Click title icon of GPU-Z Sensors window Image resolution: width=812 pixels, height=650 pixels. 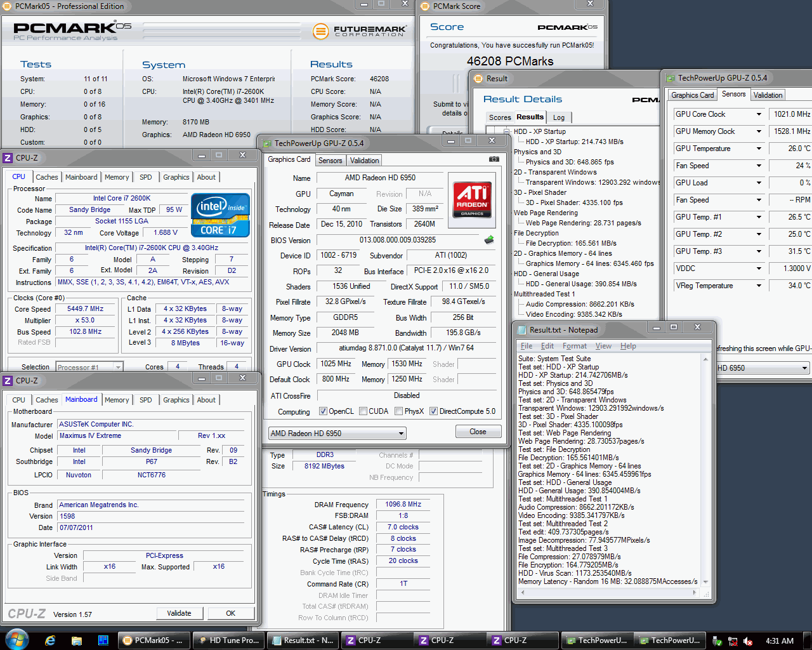(x=670, y=78)
